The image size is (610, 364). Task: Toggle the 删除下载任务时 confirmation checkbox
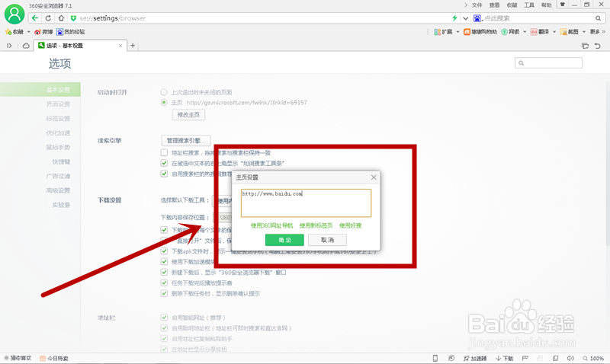coord(164,293)
